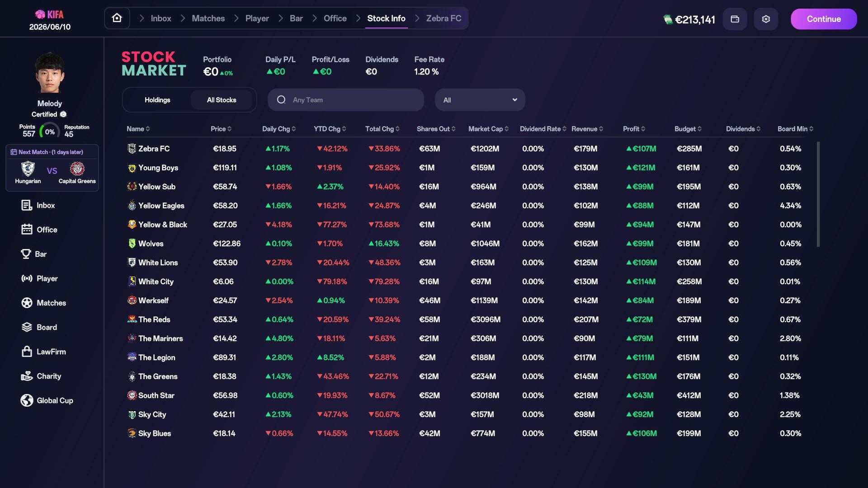The width and height of the screenshot is (868, 488).
Task: Sort table by Name column
Action: click(x=138, y=129)
